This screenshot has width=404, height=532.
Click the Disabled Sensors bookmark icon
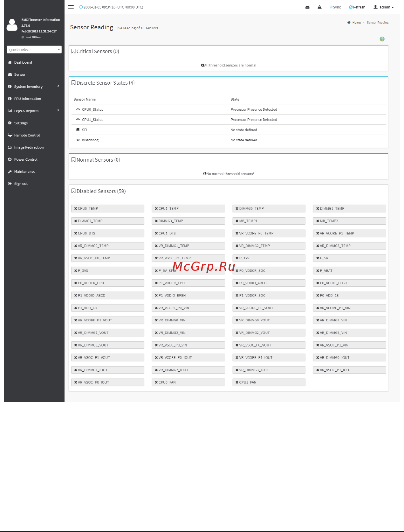[x=73, y=191]
